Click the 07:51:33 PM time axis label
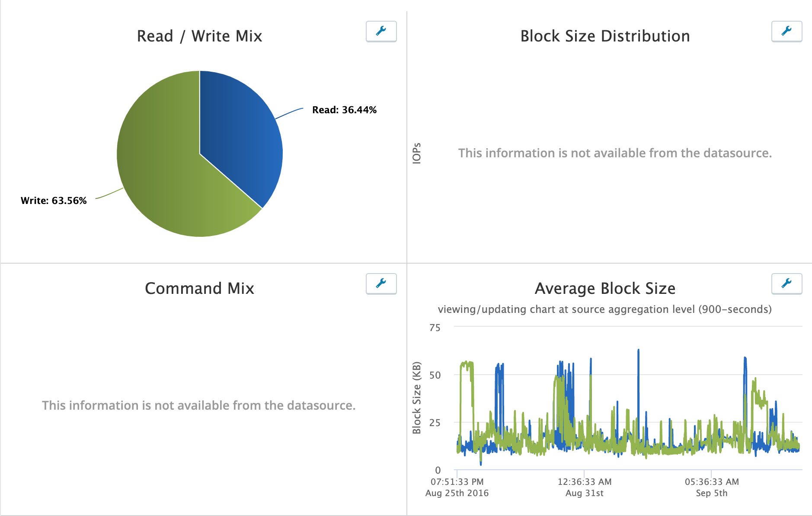 coord(457,482)
